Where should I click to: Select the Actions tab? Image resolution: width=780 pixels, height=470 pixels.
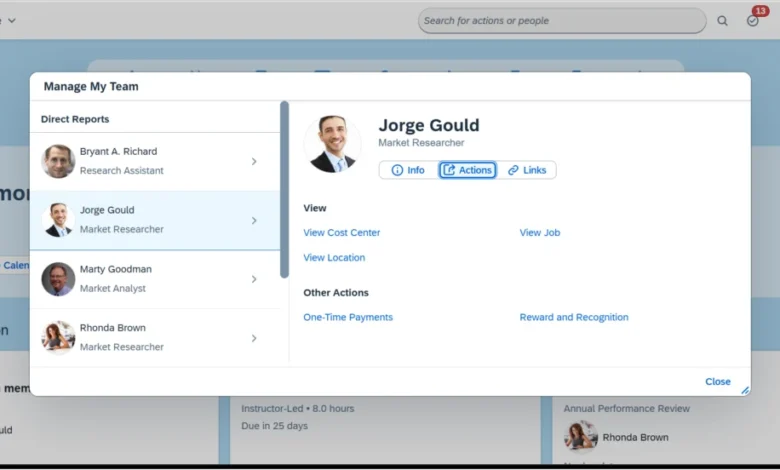click(x=467, y=170)
